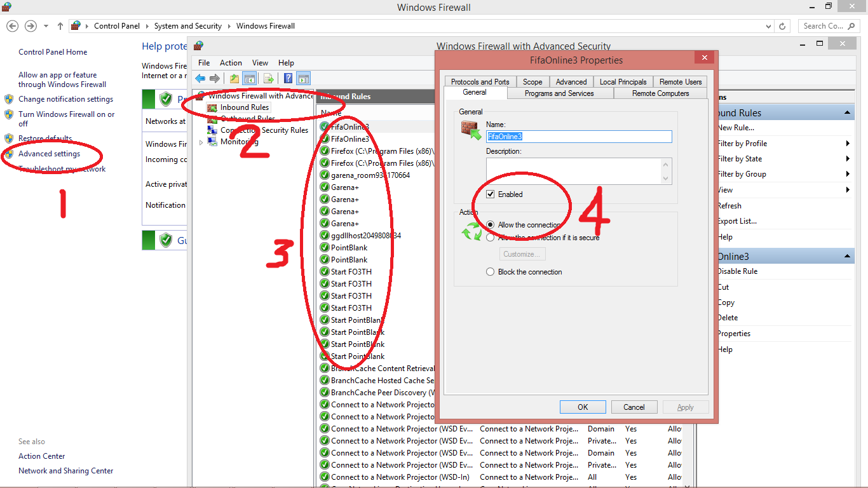Go back using the Explorer back arrow
This screenshot has height=488, width=868.
(x=13, y=26)
